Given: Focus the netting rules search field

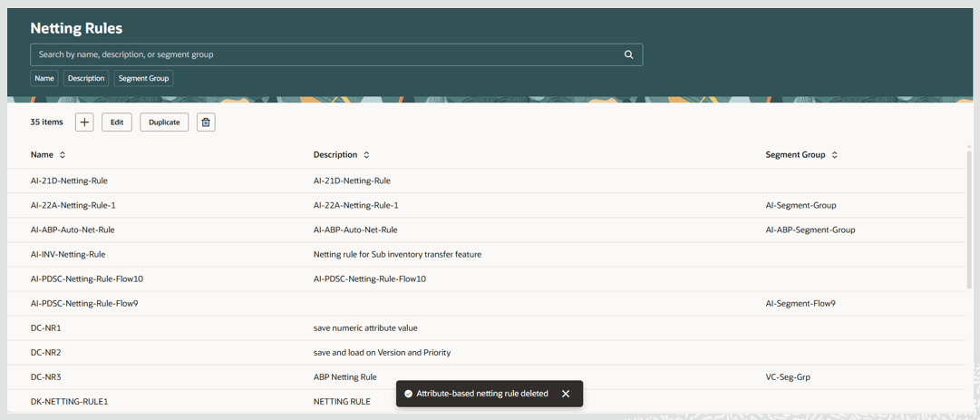Looking at the screenshot, I should [336, 54].
